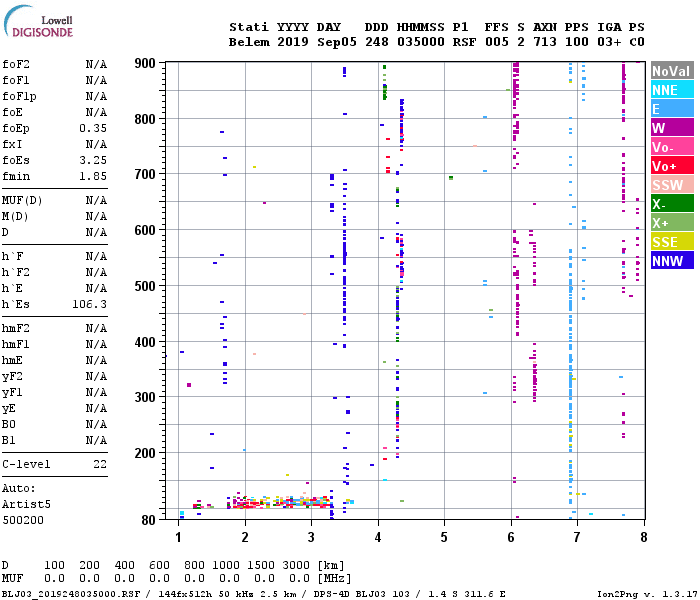Click the foEs value 3.25
The width and height of the screenshot is (700, 600).
click(93, 160)
